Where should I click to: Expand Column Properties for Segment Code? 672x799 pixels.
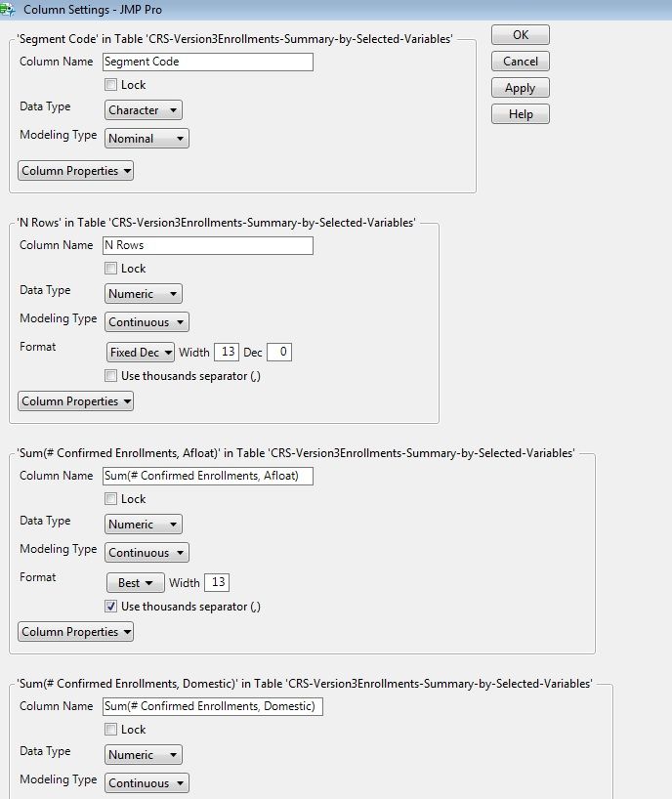(x=74, y=170)
